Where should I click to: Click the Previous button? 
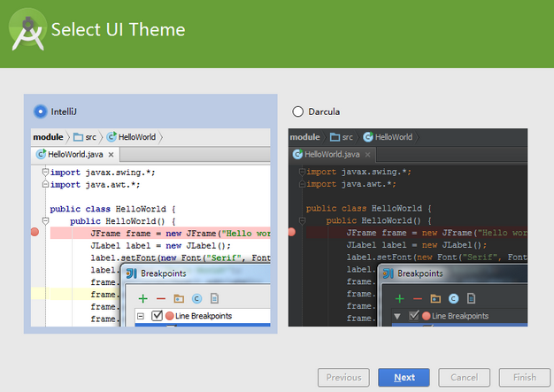click(343, 378)
